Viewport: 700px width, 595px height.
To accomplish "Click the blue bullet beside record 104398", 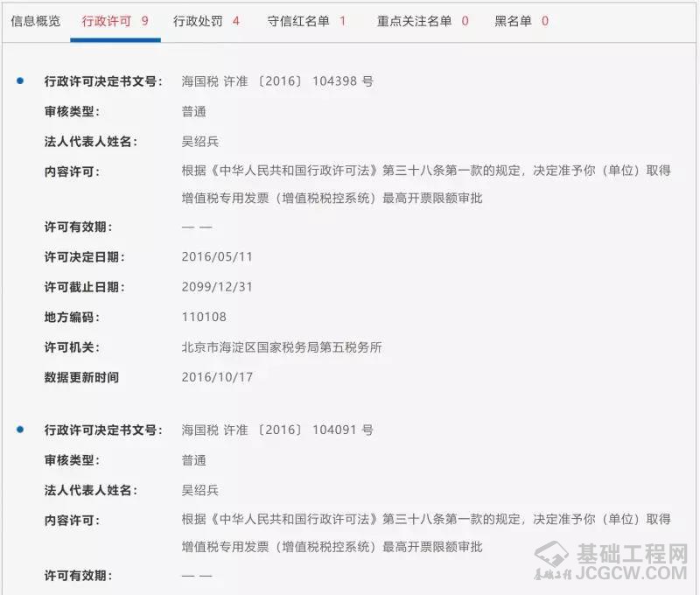I will pyautogui.click(x=20, y=80).
